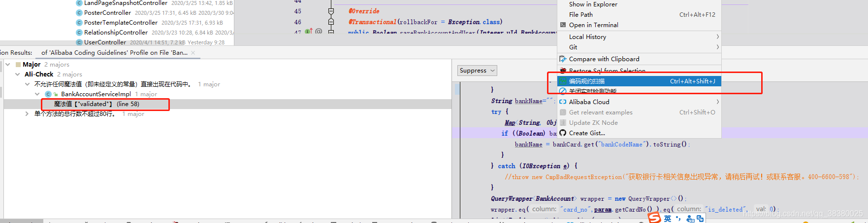Close the Alibaba Coding Guidelines results tab
This screenshot has height=223, width=868.
pyautogui.click(x=193, y=52)
